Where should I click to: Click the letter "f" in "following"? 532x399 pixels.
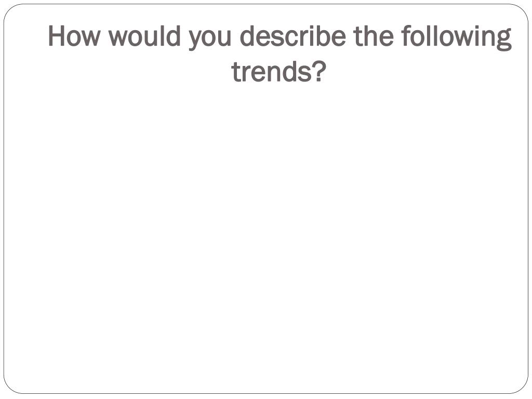tap(406, 35)
